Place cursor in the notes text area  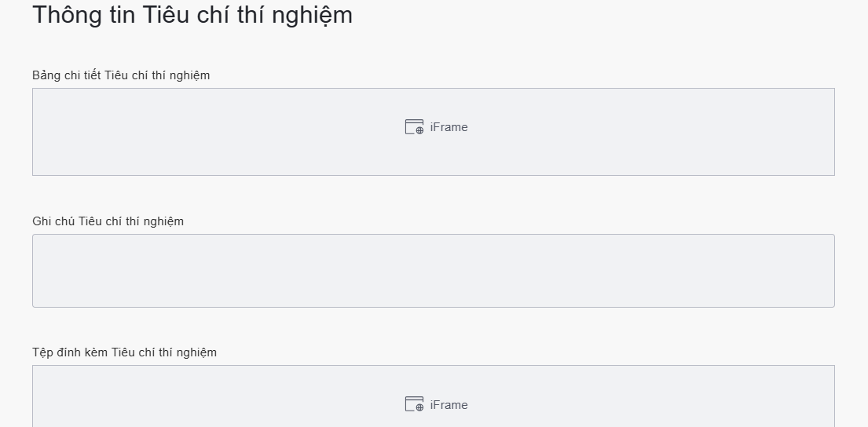[x=433, y=271]
